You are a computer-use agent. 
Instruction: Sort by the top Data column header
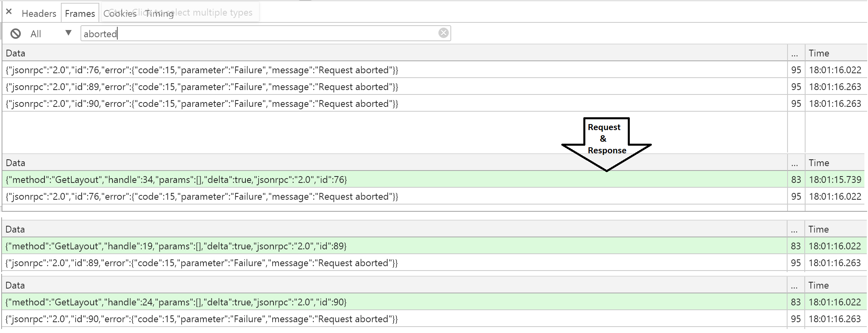tap(394, 53)
